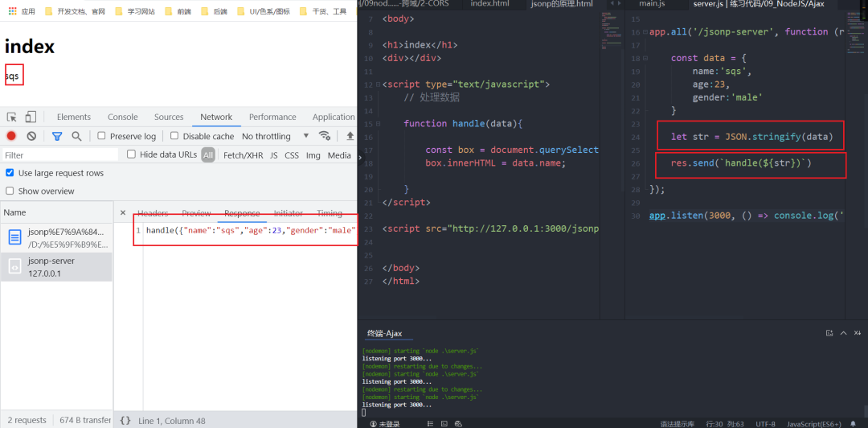Click the new terminal icon in terminal panel
The height and width of the screenshot is (428, 868).
pyautogui.click(x=829, y=333)
